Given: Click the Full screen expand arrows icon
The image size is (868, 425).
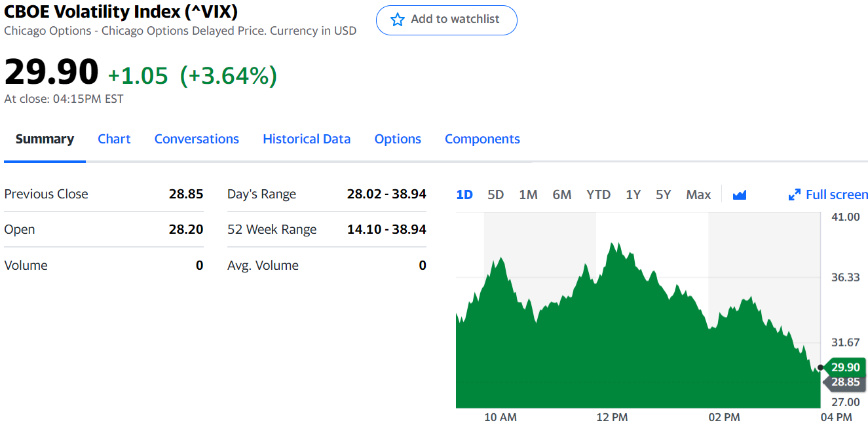Looking at the screenshot, I should [x=795, y=194].
